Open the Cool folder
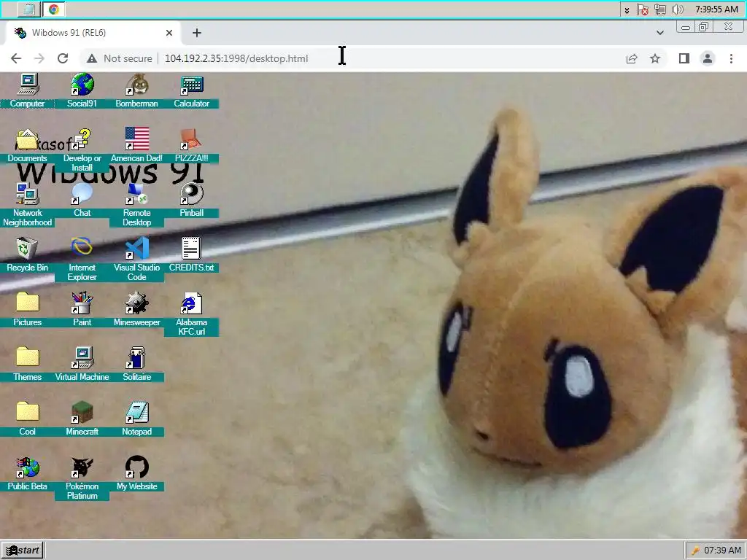 click(x=27, y=419)
